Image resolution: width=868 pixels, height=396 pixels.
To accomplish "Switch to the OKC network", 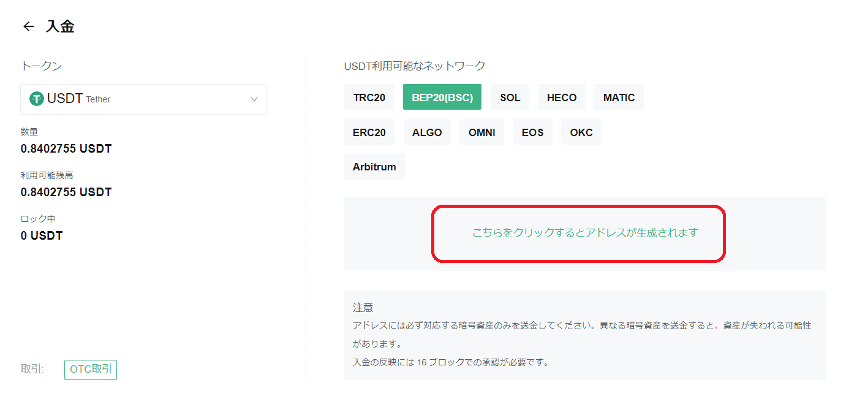I will (x=581, y=132).
